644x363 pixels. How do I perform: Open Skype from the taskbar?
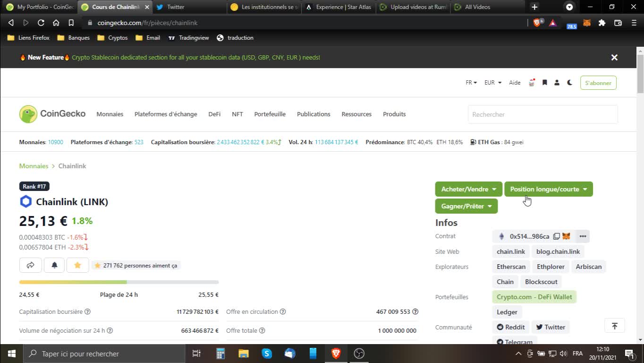(x=267, y=354)
